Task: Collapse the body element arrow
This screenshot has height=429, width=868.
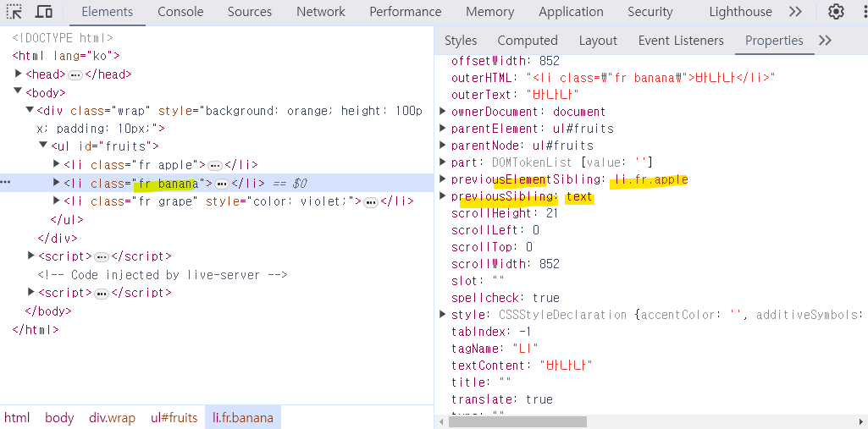Action: tap(19, 91)
